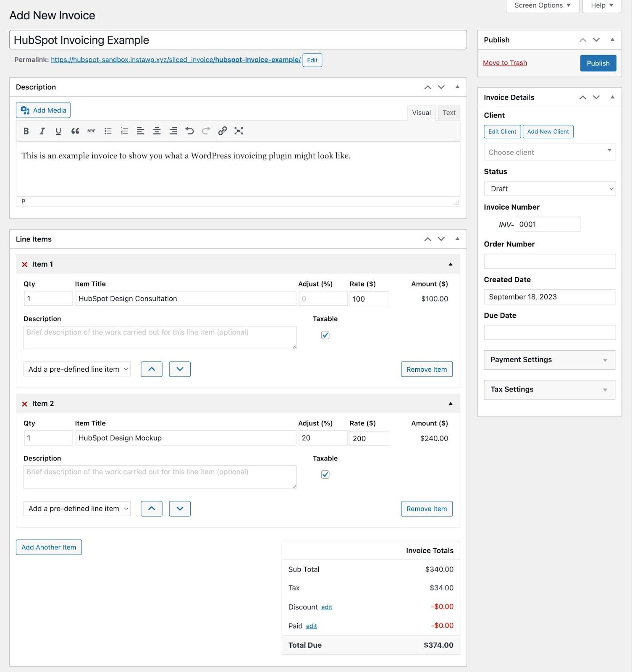The height and width of the screenshot is (672, 632).
Task: Insert a numbered list
Action: point(124,131)
